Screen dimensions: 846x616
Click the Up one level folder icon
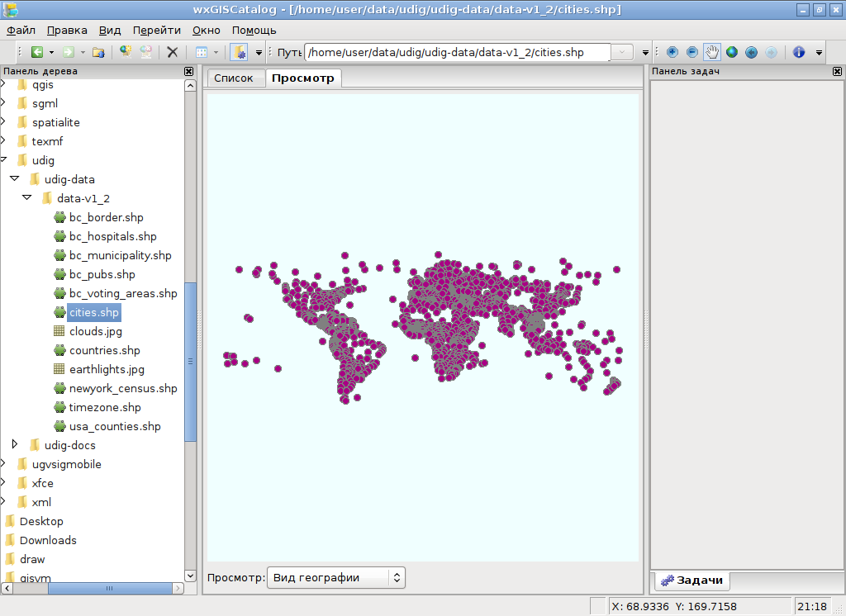(x=100, y=51)
